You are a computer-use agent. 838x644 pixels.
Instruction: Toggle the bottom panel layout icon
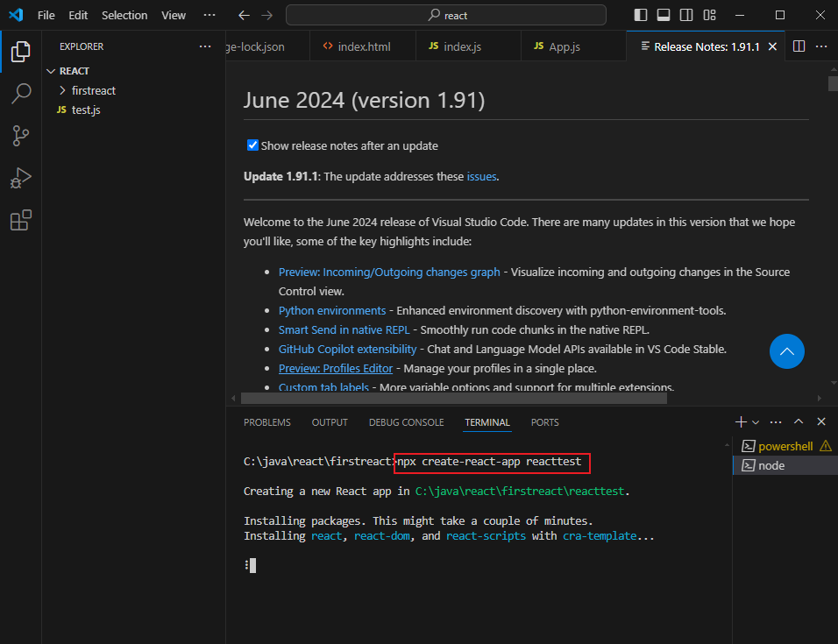pos(664,15)
